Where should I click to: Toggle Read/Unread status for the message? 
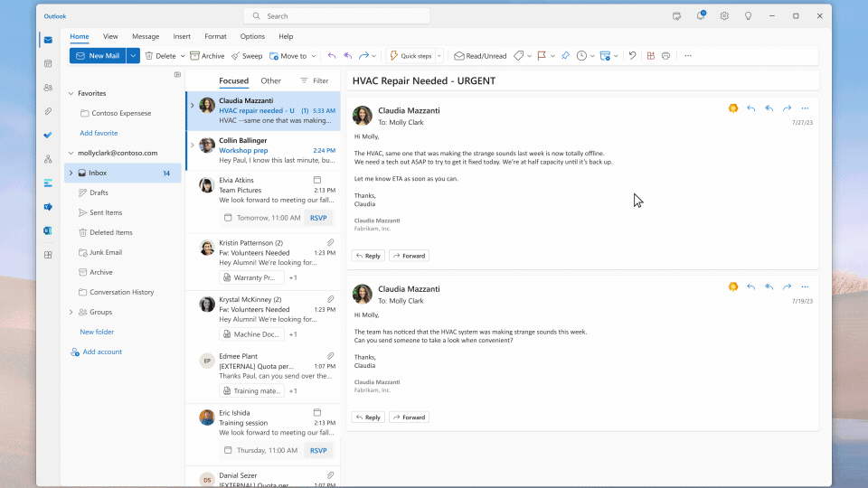pyautogui.click(x=480, y=56)
